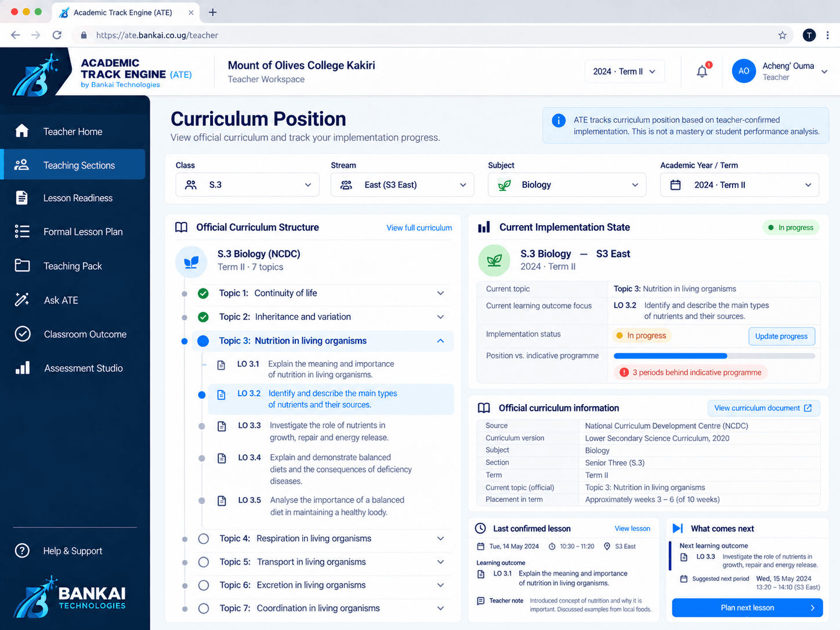Select the Topic 6 status circle
Screen dimensions: 840x630
[x=204, y=585]
